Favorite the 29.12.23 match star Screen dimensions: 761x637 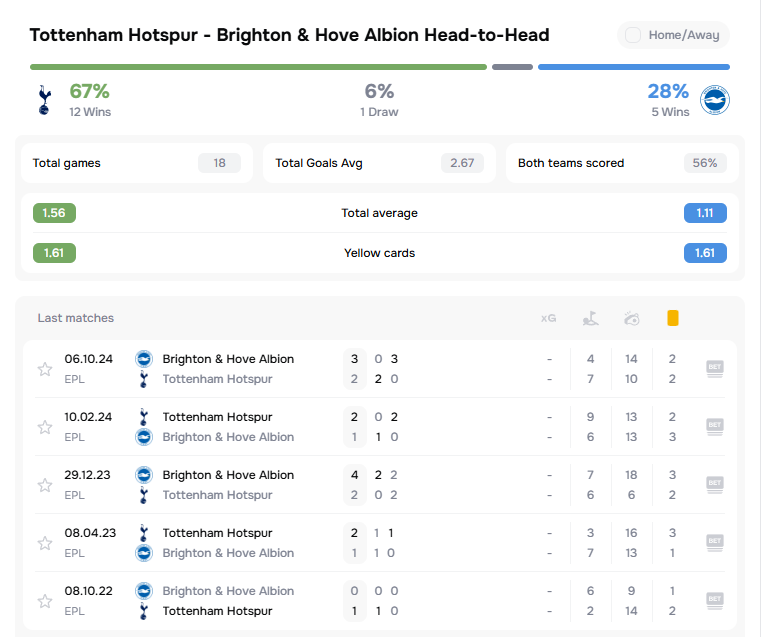coord(45,485)
